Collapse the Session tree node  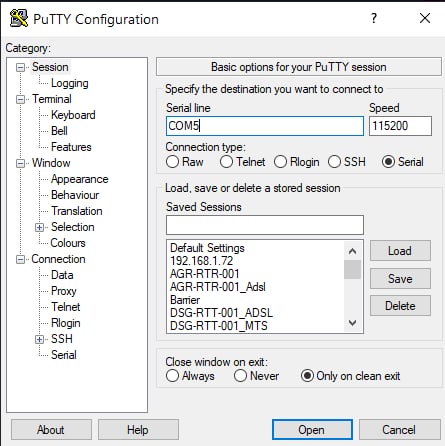[21, 68]
